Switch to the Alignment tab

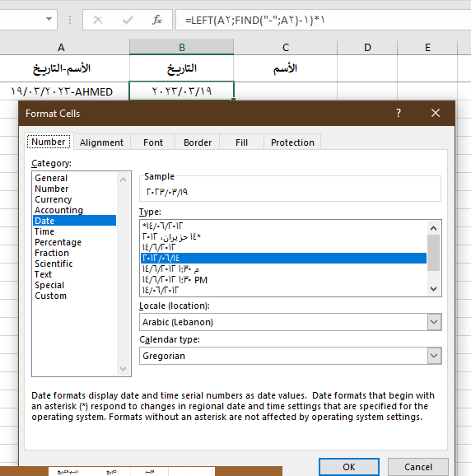[x=101, y=142]
